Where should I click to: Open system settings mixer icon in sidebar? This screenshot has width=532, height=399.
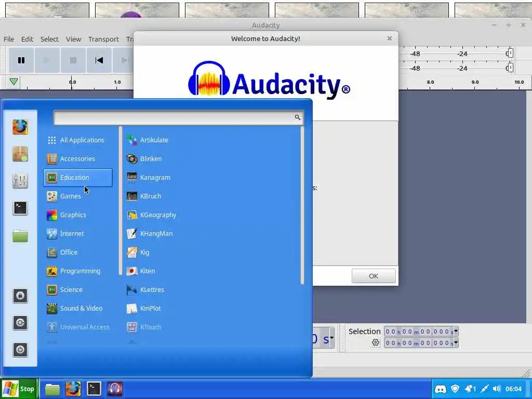pyautogui.click(x=20, y=181)
